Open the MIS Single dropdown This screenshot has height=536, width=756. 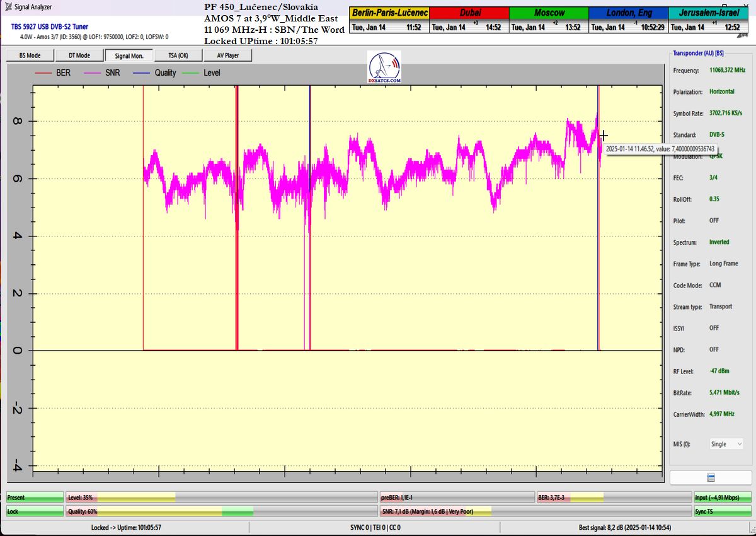[726, 444]
